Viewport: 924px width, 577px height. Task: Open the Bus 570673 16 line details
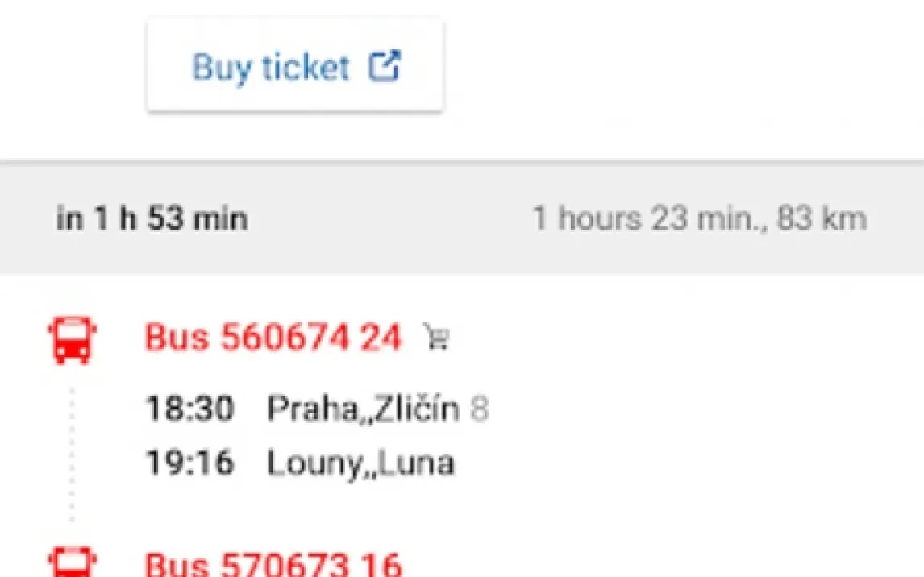pos(273,563)
